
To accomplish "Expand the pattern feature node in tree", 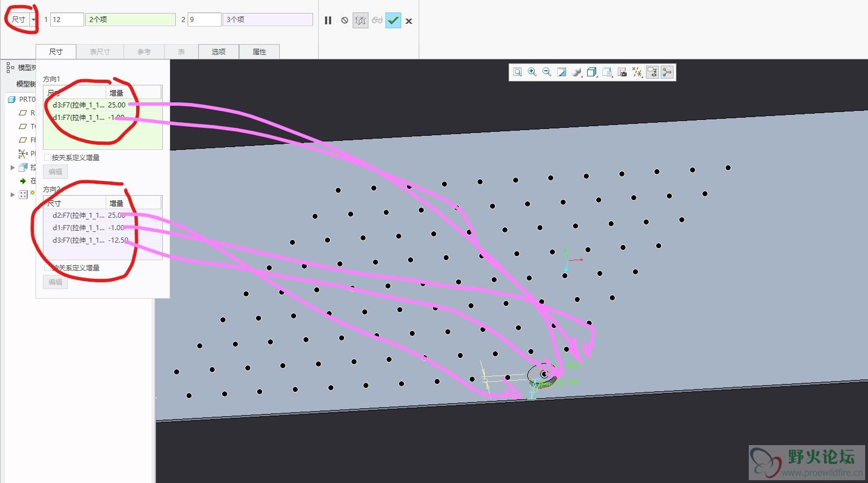I will pyautogui.click(x=12, y=195).
